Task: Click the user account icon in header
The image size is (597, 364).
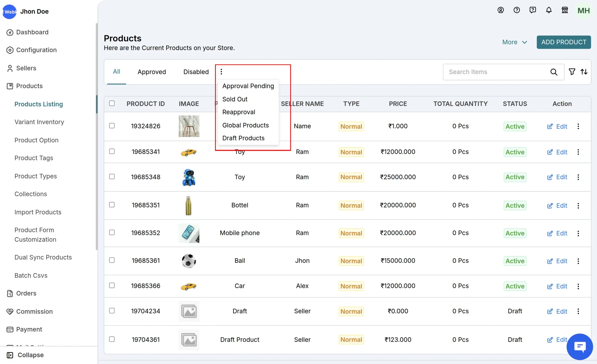Action: (x=500, y=10)
